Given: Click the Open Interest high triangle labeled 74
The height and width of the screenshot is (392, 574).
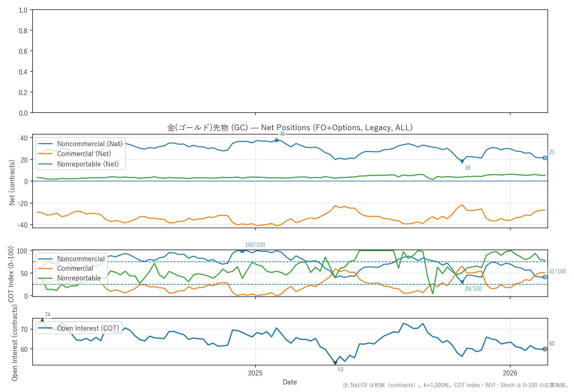Looking at the screenshot, I should pos(42,320).
